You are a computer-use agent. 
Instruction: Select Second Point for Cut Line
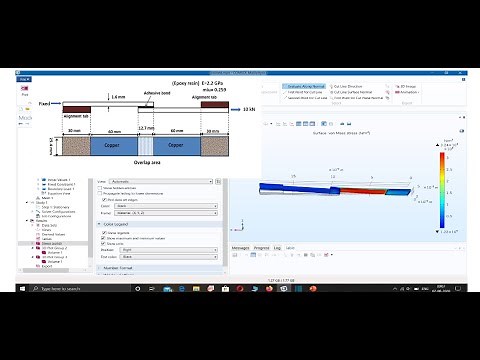tap(305, 98)
